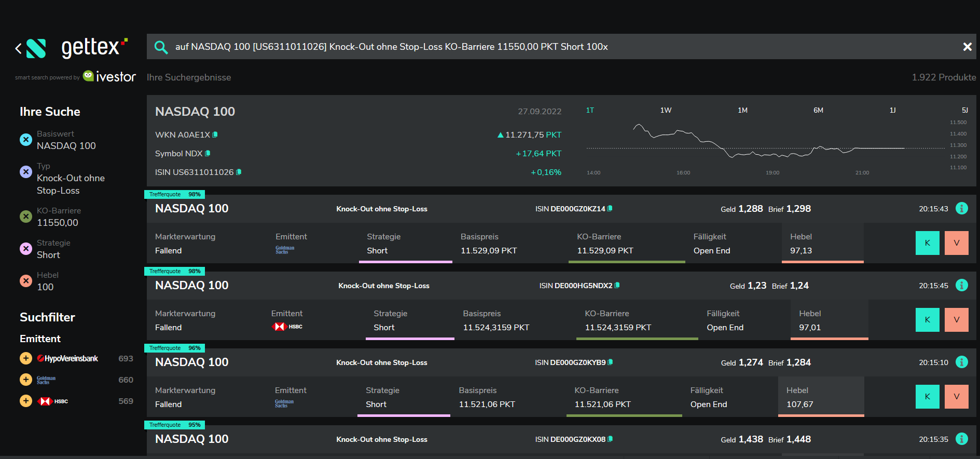Expand the HypoVereinsbank issuer filter
The width and height of the screenshot is (980, 459).
click(x=26, y=358)
